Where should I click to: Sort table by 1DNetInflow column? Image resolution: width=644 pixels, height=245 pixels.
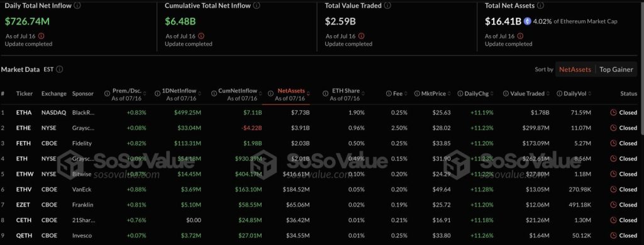click(x=178, y=91)
